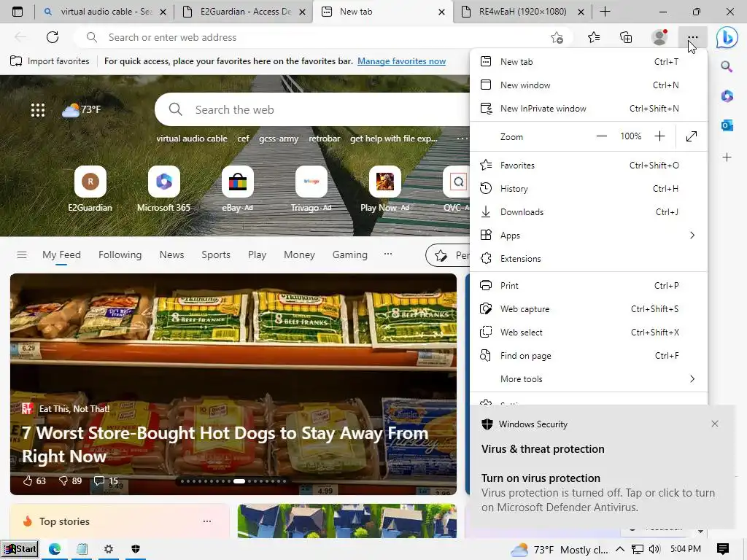
Task: Expand the Apps submenu arrow
Action: coord(692,236)
